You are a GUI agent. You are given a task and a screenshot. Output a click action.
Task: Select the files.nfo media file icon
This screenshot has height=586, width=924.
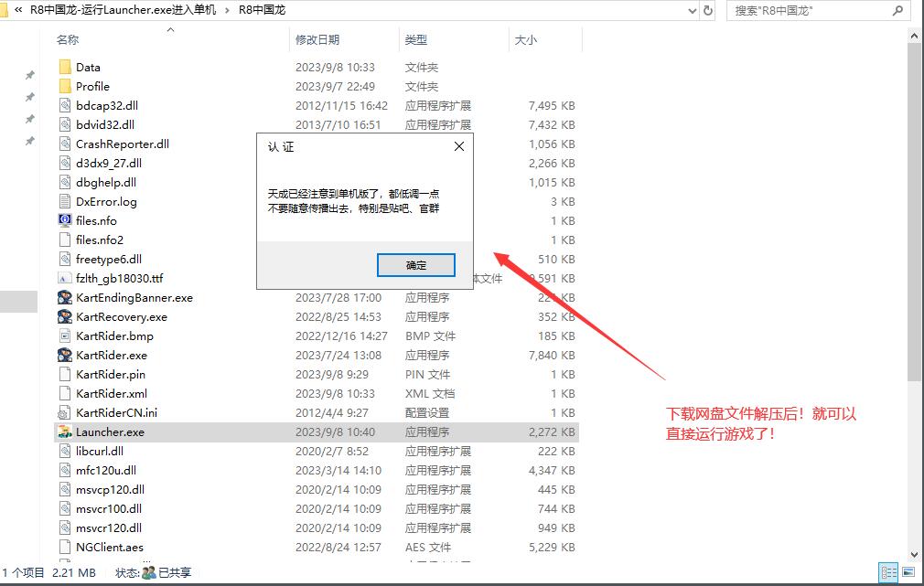[x=66, y=220]
